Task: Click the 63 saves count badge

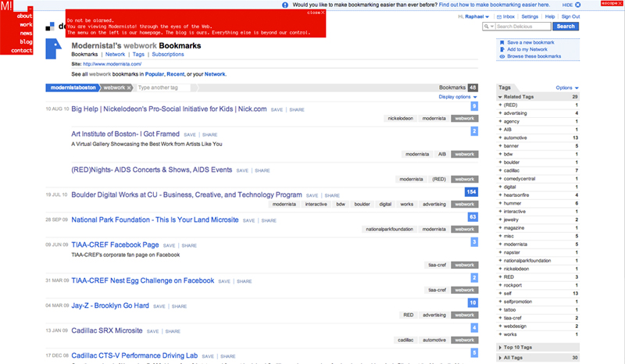Action: tap(473, 217)
